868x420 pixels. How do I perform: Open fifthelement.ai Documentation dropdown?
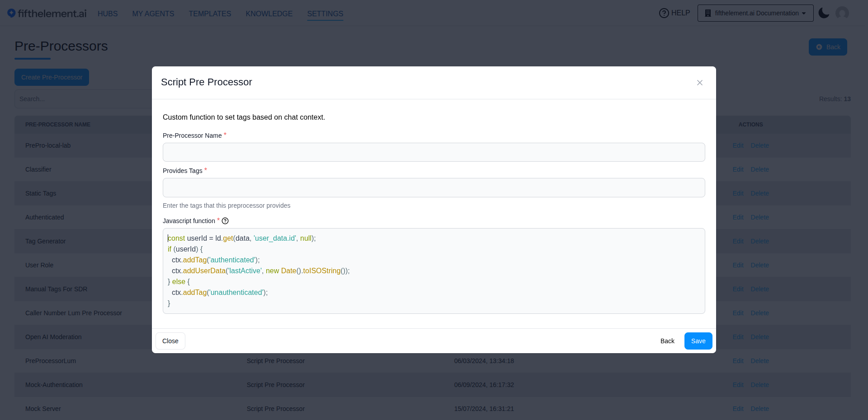coord(755,13)
